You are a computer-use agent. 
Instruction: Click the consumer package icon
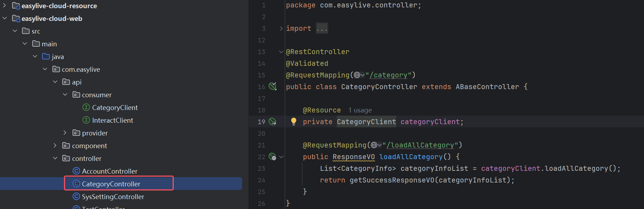(x=76, y=95)
